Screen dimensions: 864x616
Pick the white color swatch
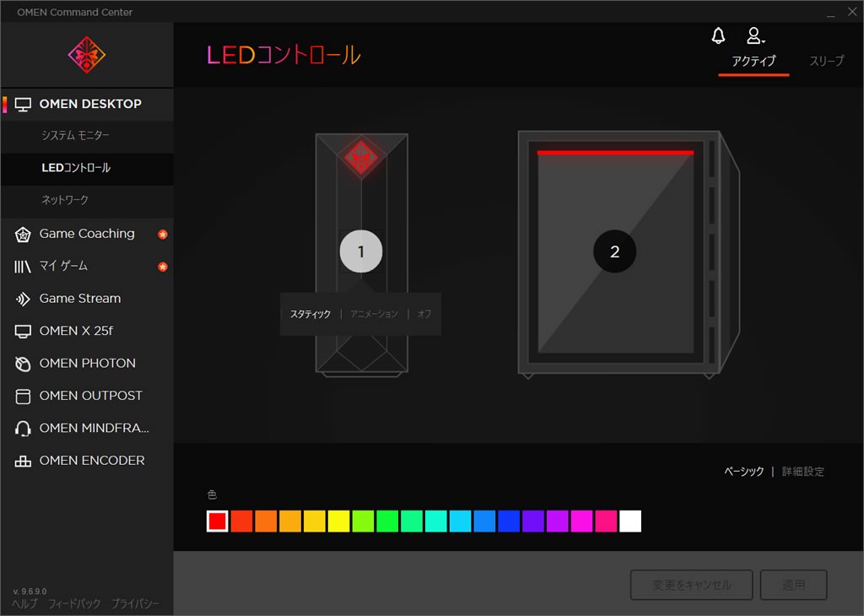click(629, 521)
